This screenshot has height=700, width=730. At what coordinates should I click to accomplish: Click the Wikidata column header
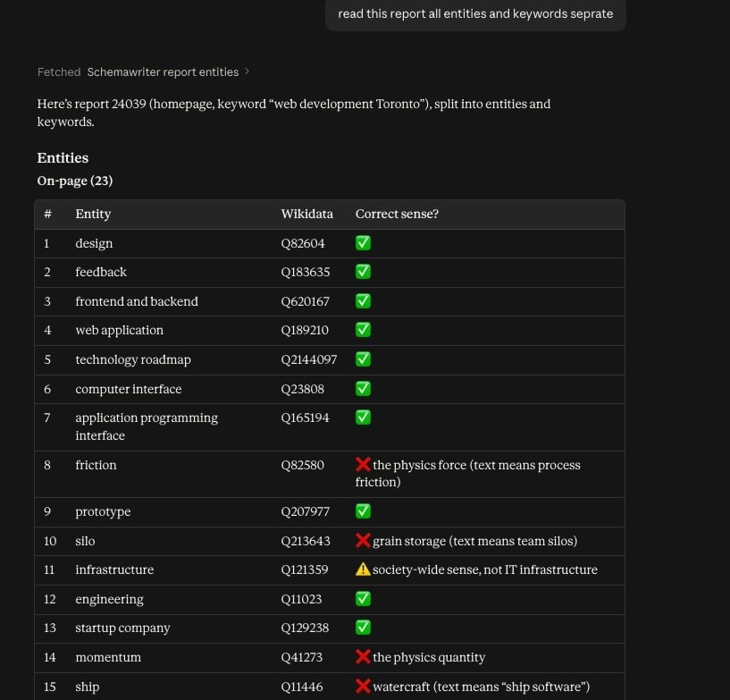coord(306,215)
